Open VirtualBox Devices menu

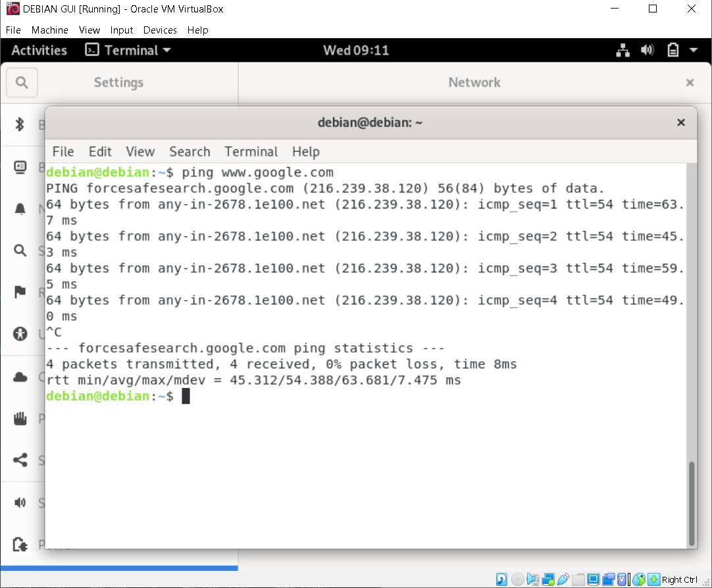pyautogui.click(x=160, y=30)
